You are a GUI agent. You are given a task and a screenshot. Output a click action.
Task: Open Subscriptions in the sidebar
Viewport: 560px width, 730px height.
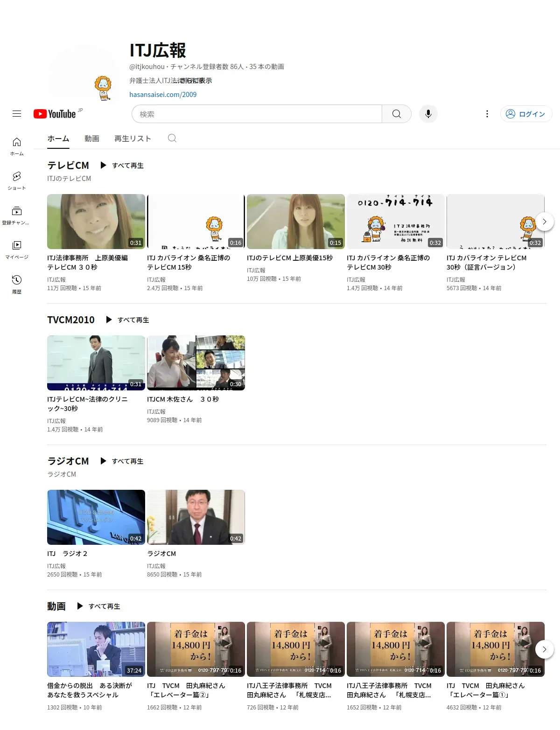(x=17, y=216)
